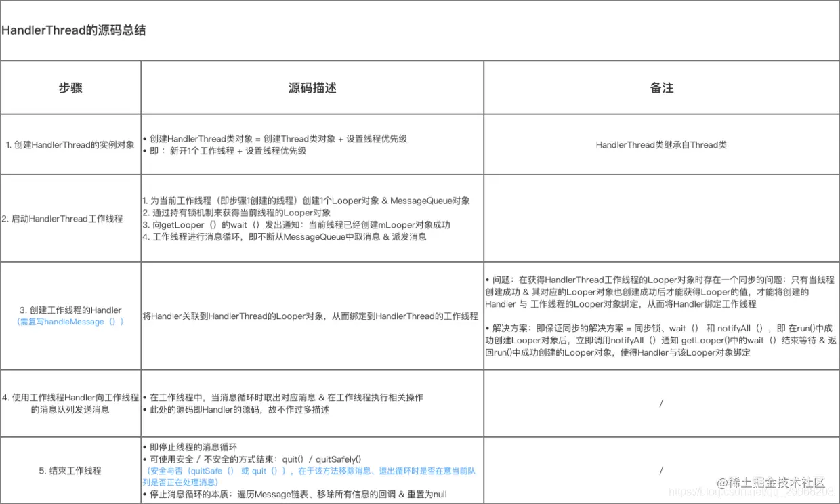840x504 pixels.
Task: Select row 3. 创建工作线程的Handler
Action: 70,310
